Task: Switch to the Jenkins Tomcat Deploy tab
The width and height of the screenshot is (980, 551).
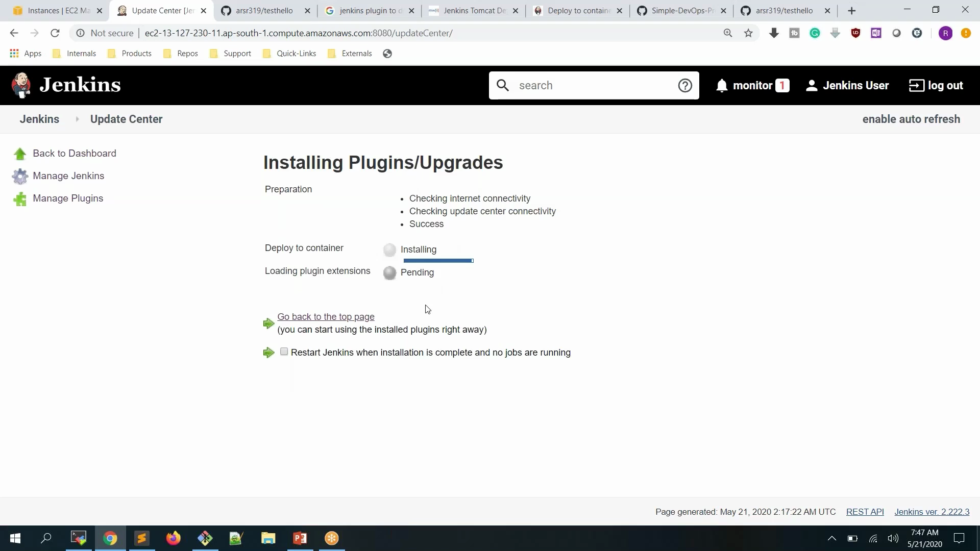Action: [x=474, y=11]
